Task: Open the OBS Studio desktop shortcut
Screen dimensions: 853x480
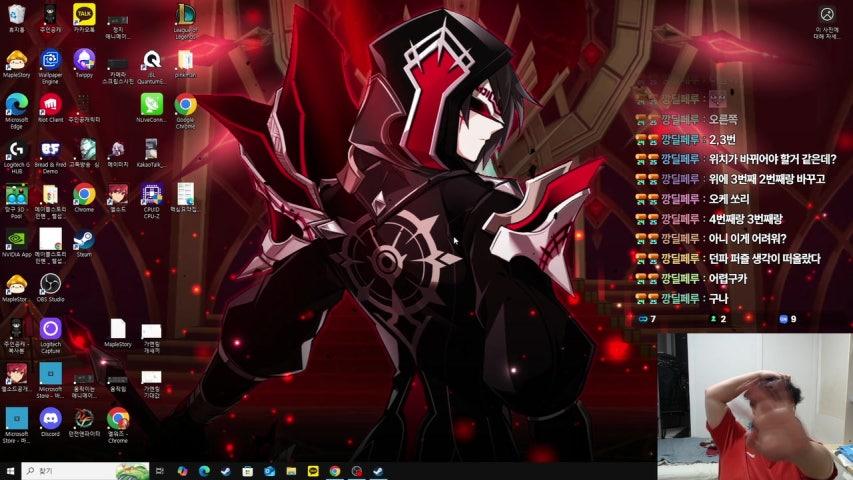Action: (x=50, y=288)
